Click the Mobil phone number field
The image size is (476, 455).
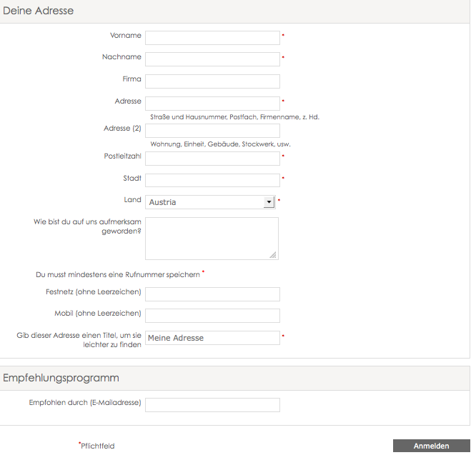(x=212, y=316)
